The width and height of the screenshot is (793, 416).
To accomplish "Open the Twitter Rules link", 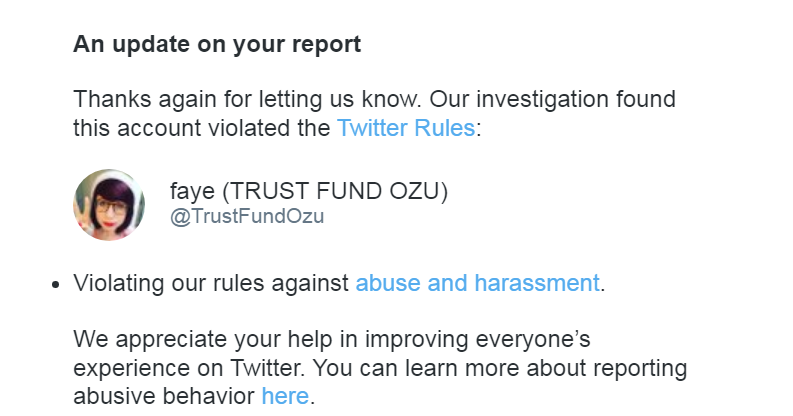I will point(405,128).
